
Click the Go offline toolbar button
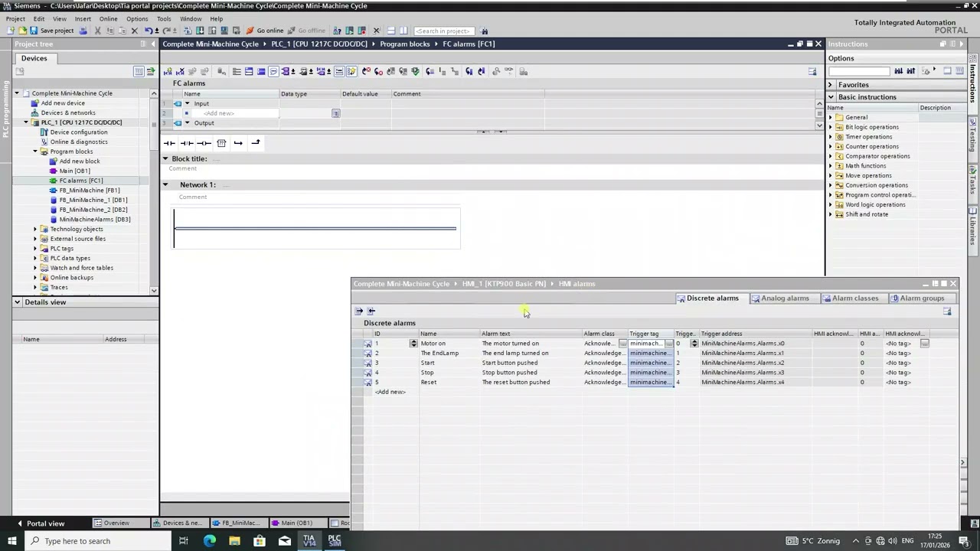(306, 31)
